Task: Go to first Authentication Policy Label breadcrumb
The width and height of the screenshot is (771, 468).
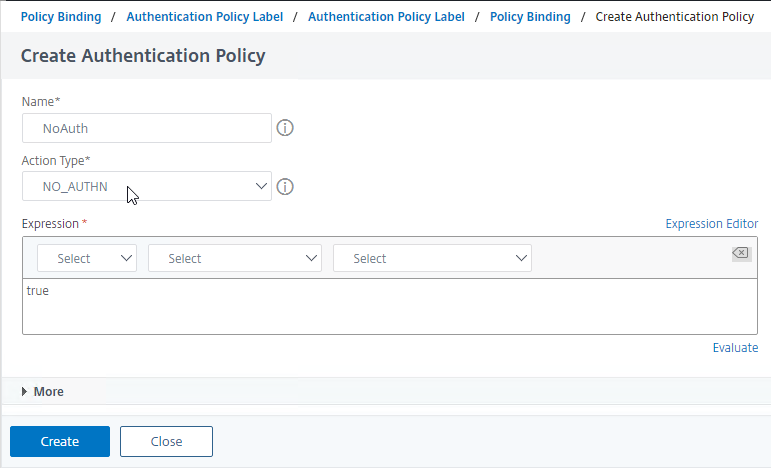Action: point(205,17)
